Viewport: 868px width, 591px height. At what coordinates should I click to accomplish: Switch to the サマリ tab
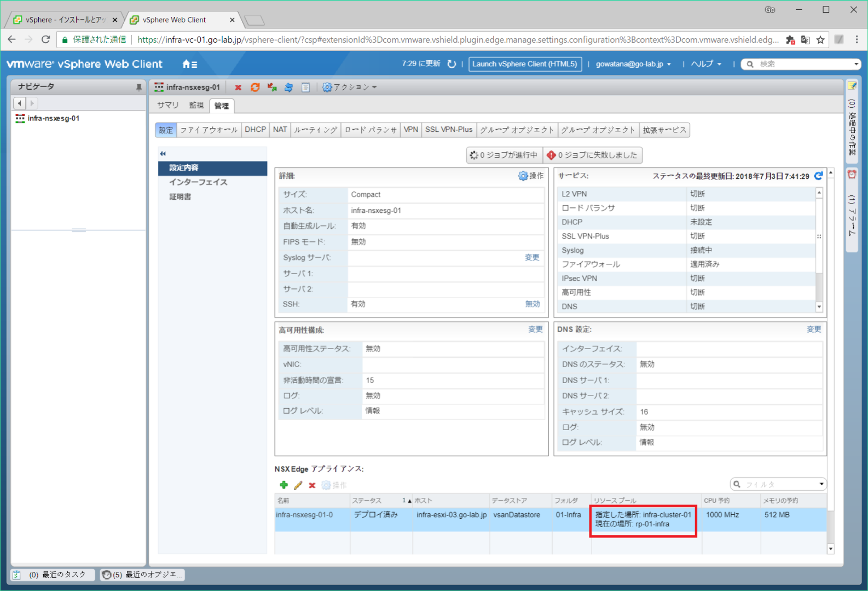(168, 105)
